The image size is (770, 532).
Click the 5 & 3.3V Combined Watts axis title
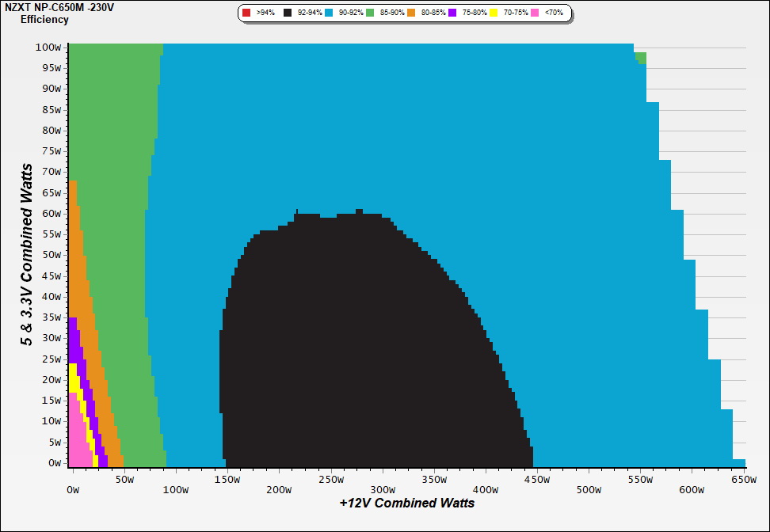tap(27, 254)
